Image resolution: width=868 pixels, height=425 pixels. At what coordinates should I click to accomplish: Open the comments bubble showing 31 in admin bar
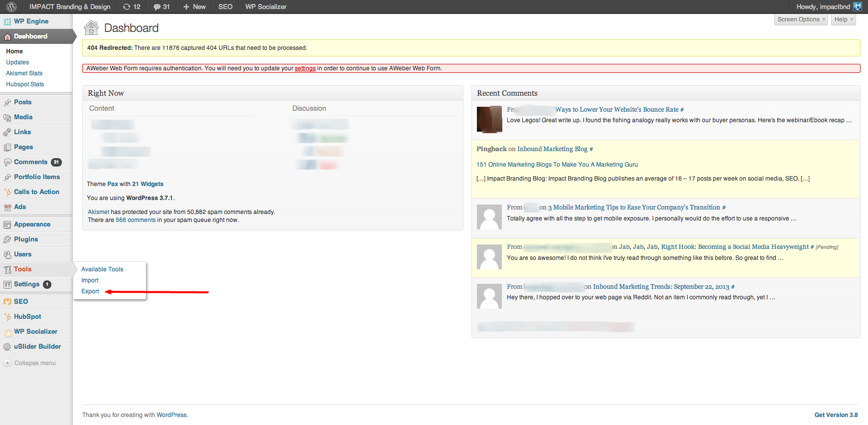point(162,6)
